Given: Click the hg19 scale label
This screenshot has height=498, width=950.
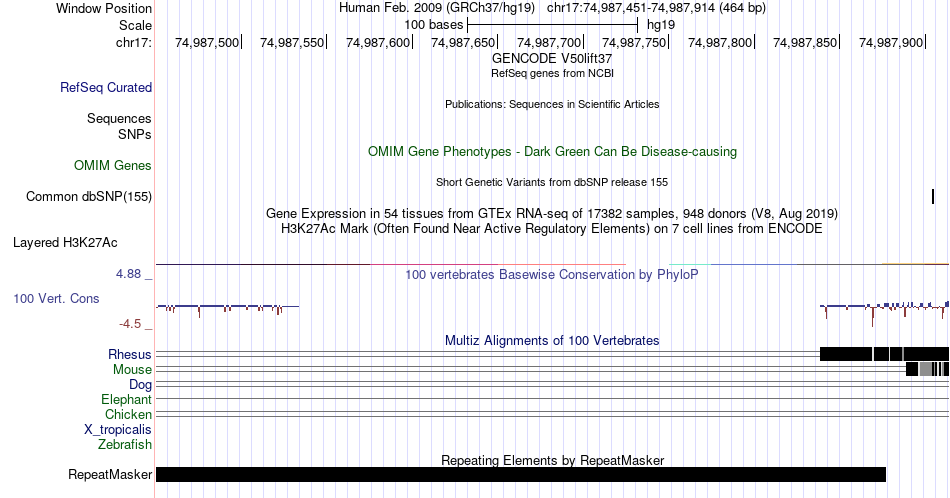Looking at the screenshot, I should pos(661,25).
